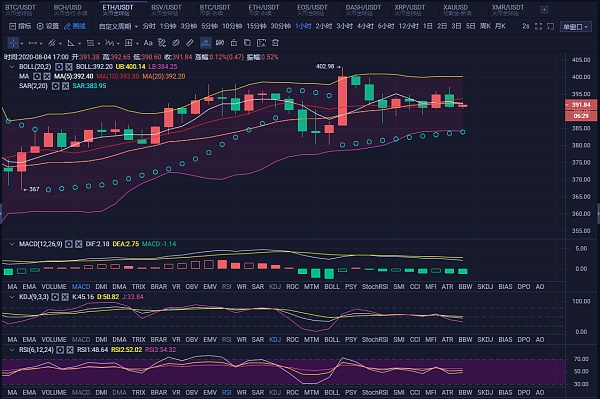Click the save chart image icon

(x=261, y=43)
